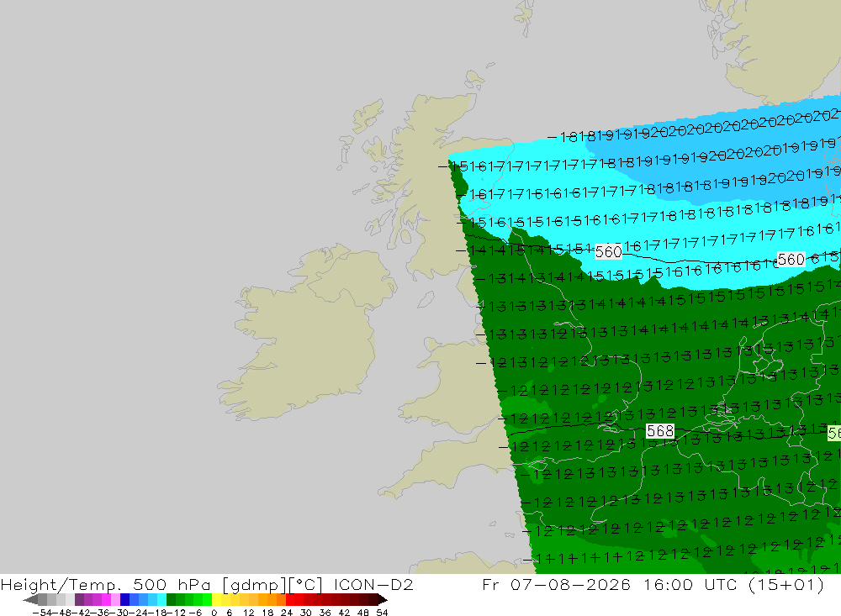Pick the light pink swatch near -30

click(115, 599)
